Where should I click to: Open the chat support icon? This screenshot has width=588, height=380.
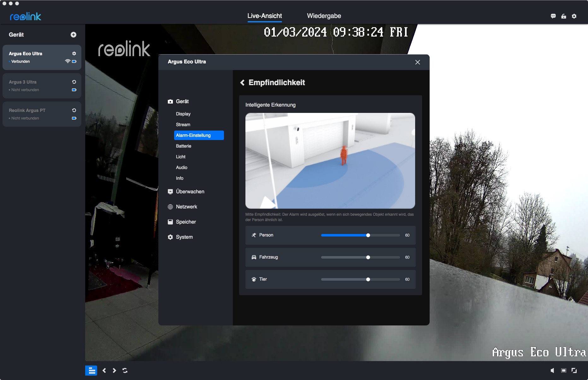pyautogui.click(x=553, y=16)
